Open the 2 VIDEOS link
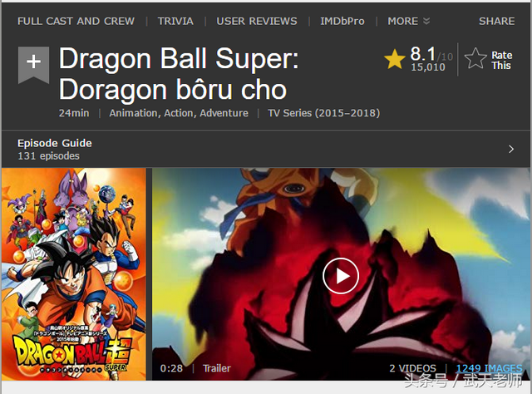 click(412, 368)
